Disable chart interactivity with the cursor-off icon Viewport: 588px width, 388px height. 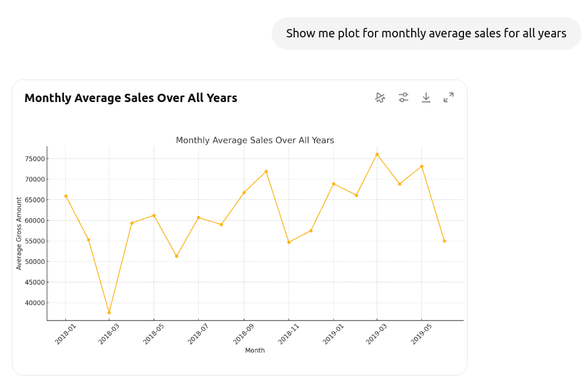click(380, 98)
